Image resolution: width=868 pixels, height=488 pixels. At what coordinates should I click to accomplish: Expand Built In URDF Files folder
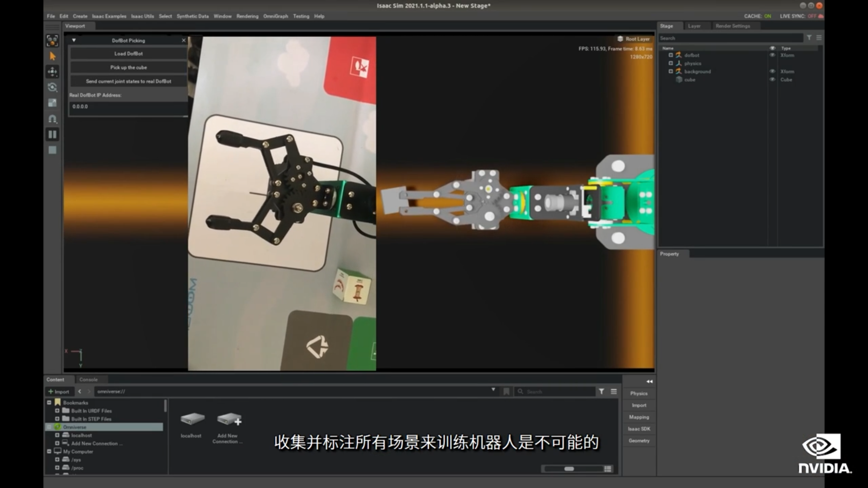tap(57, 411)
